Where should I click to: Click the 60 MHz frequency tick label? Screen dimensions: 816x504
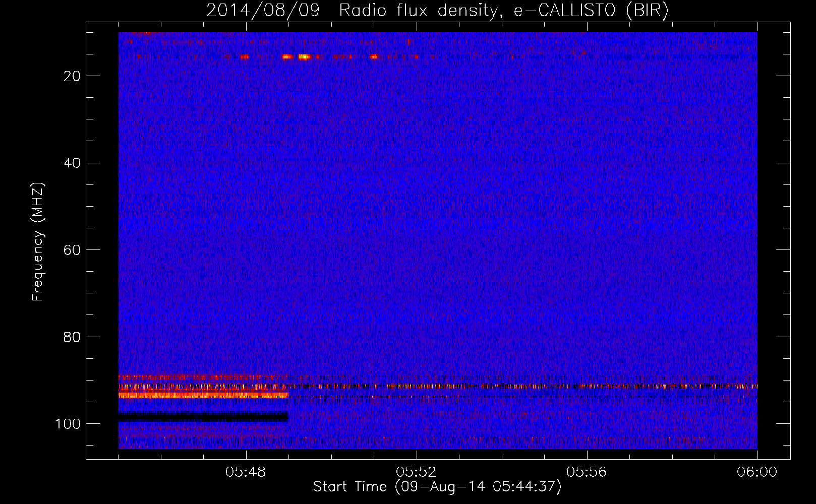pos(72,250)
